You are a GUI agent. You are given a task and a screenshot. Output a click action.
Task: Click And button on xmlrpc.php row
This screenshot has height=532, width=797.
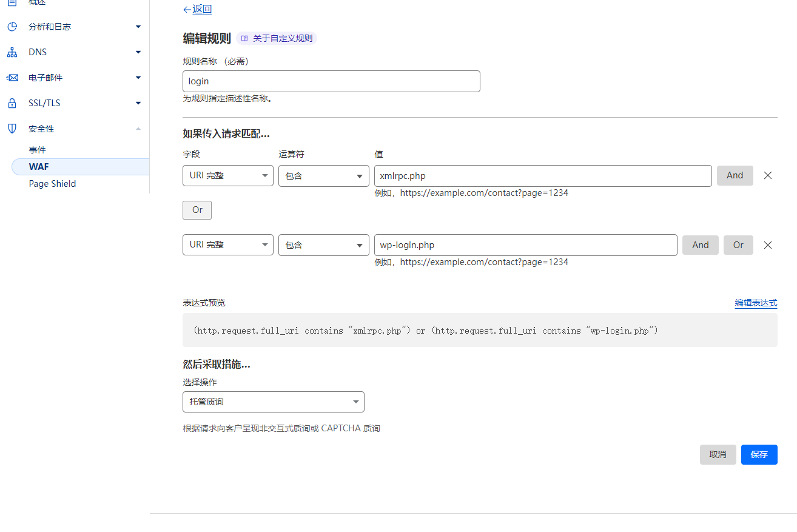point(735,175)
